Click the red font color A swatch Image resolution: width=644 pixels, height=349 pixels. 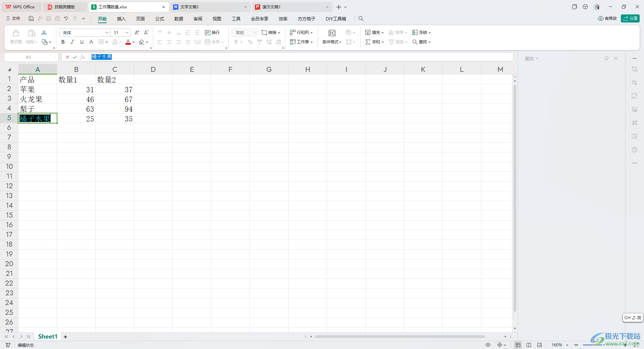tap(128, 42)
